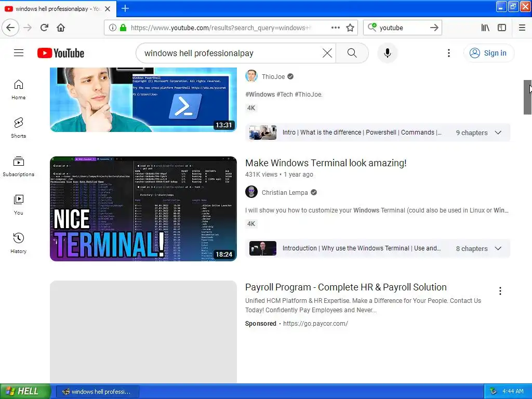Visit the go.paycor.com sponsored URL
The image size is (532, 399).
315,324
